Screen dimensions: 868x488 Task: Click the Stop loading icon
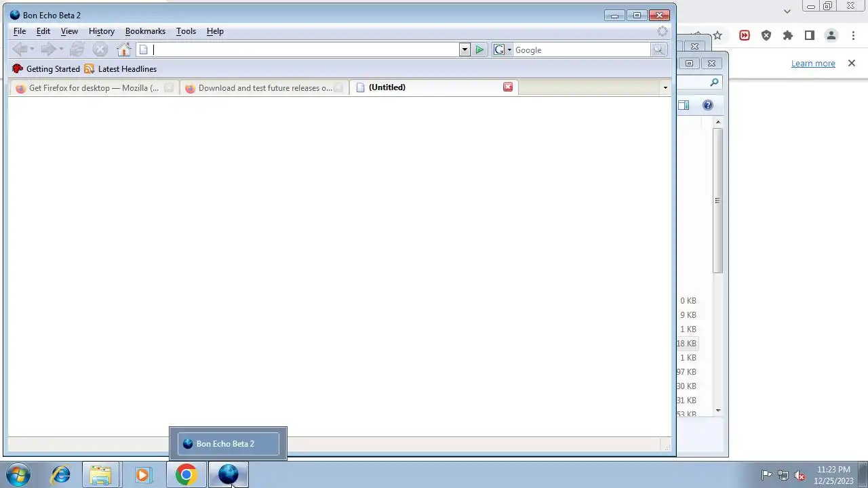click(100, 49)
